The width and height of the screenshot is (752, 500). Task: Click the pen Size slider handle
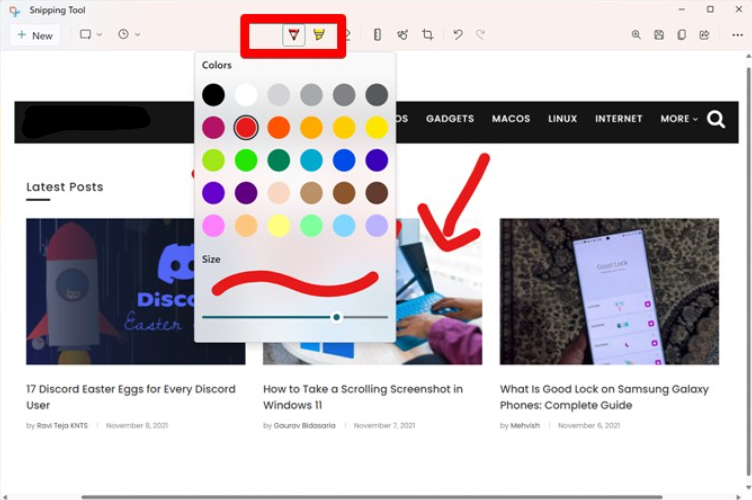point(337,317)
